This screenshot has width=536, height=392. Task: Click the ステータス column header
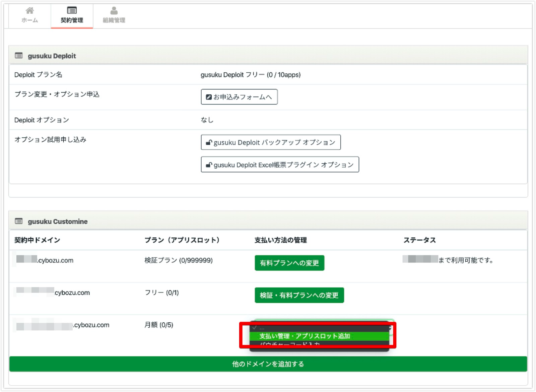tap(419, 240)
